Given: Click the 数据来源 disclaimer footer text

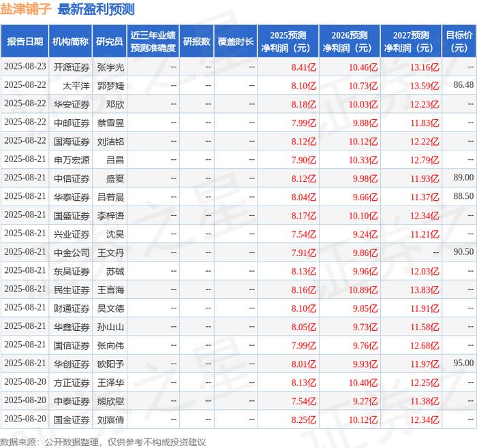Looking at the screenshot, I should coord(103,442).
